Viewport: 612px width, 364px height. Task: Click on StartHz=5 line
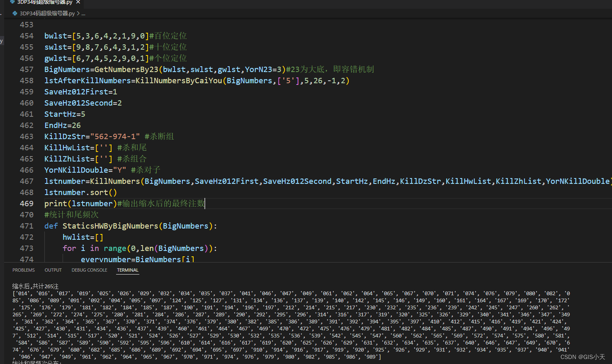pos(65,114)
